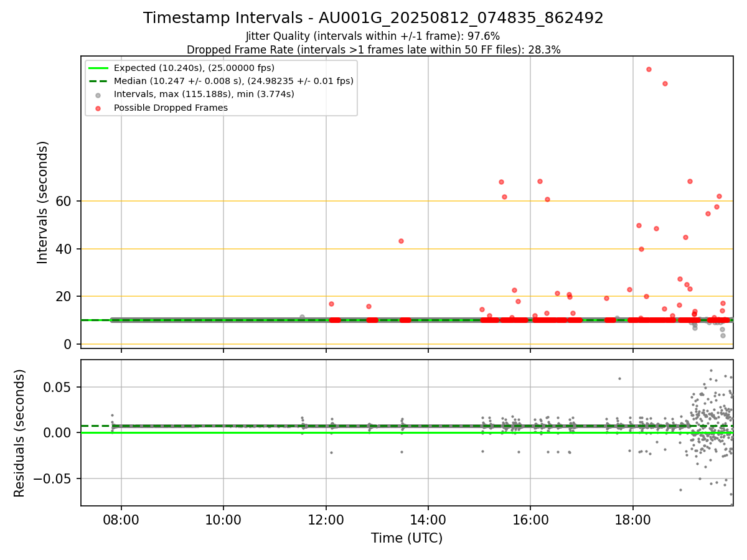Select legend entry "Expected (10.240s), (25.00000 fps)"
The image size is (747, 560).
(194, 68)
